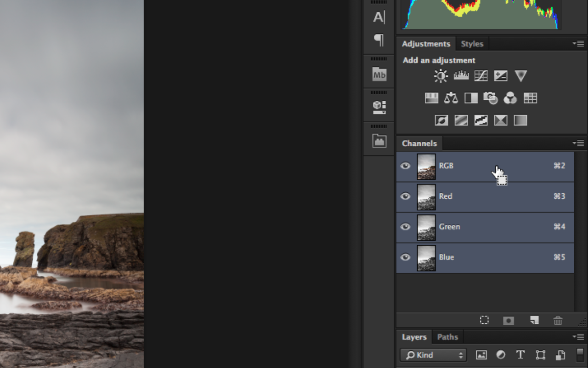Screen dimensions: 588x368
Task: Click the 'Add an adjustment' label
Action: pyautogui.click(x=439, y=60)
